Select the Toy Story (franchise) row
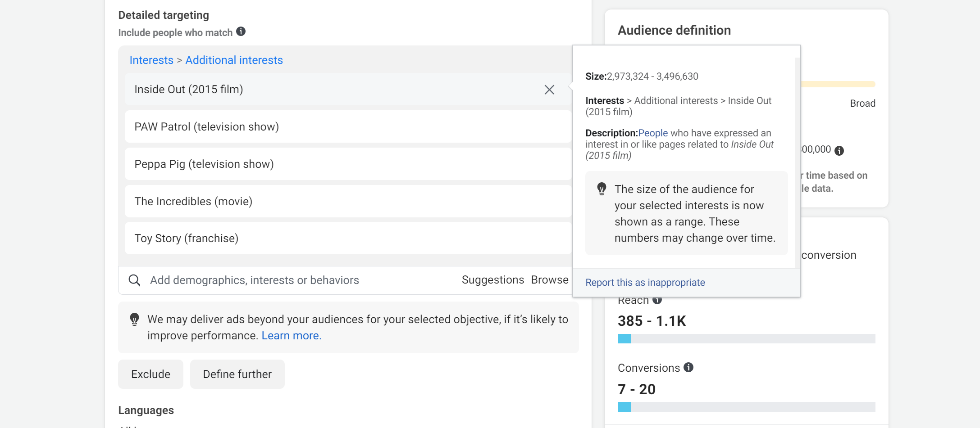 click(x=348, y=239)
